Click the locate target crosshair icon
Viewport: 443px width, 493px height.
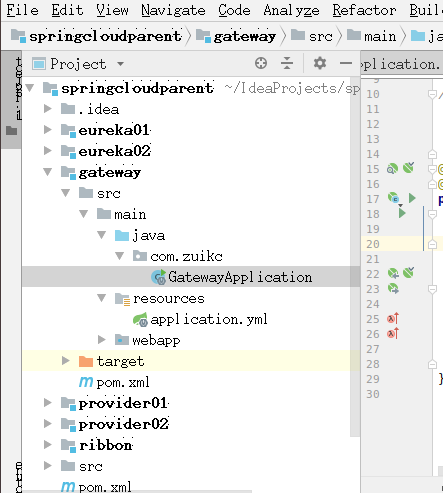pos(261,63)
